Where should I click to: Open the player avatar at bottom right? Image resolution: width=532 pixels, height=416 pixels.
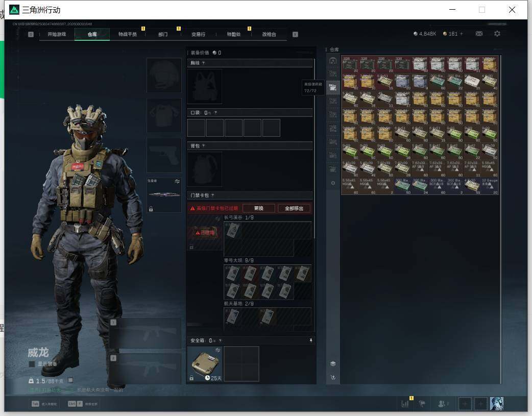497,404
